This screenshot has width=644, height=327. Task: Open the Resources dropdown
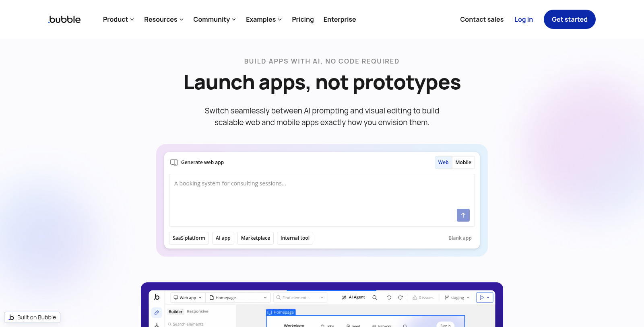163,19
